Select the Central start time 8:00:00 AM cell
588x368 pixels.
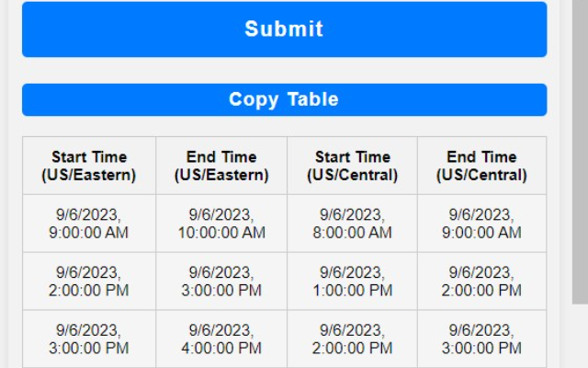click(x=353, y=224)
